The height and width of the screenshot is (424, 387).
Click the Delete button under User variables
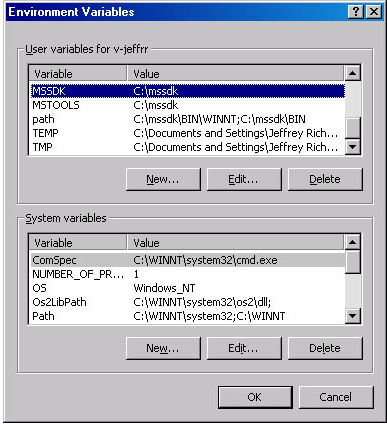325,179
